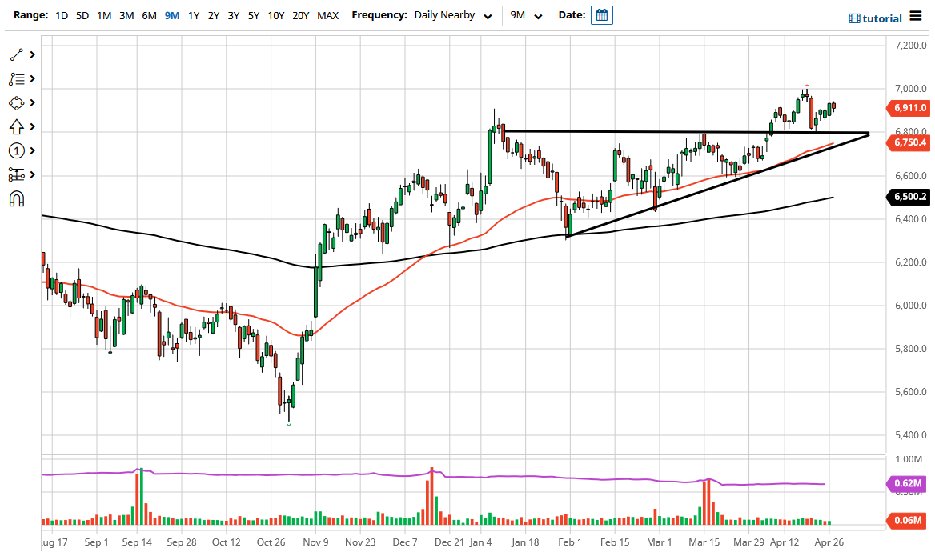Click the 0.62M volume indicator label
Viewport: 935px width, 560px height.
coord(906,484)
